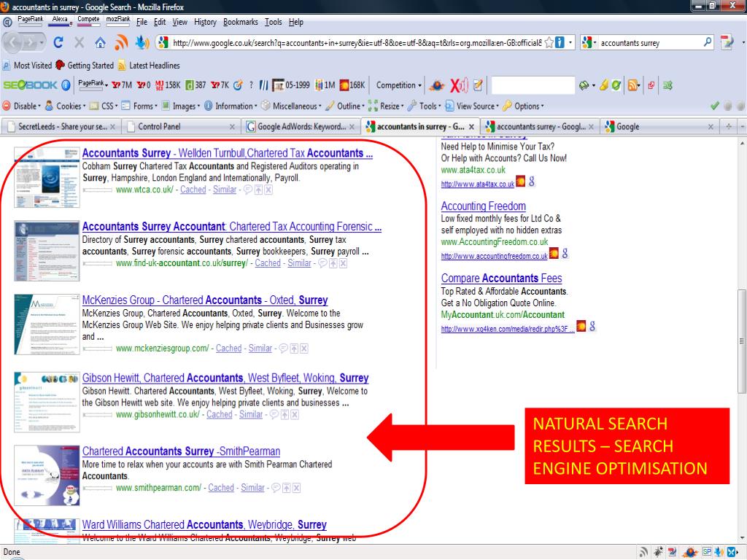Open the Most Visited bookmarks folder
This screenshot has width=747, height=560.
(27, 65)
